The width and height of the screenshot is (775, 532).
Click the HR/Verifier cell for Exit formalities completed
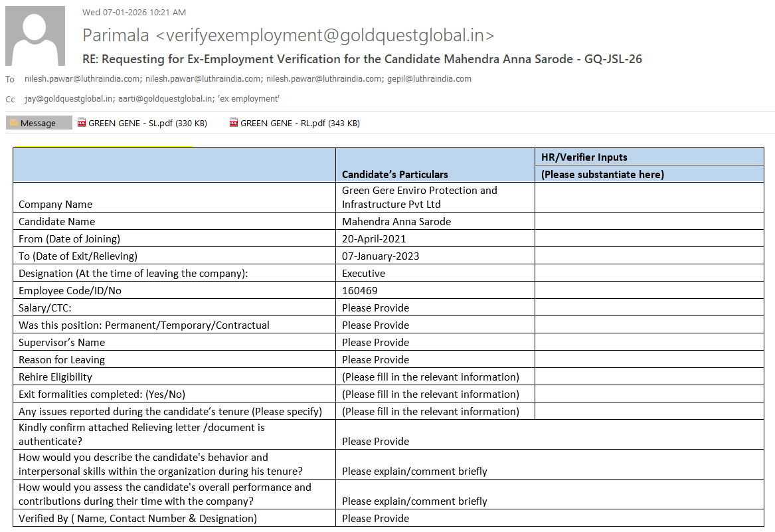[x=649, y=394]
